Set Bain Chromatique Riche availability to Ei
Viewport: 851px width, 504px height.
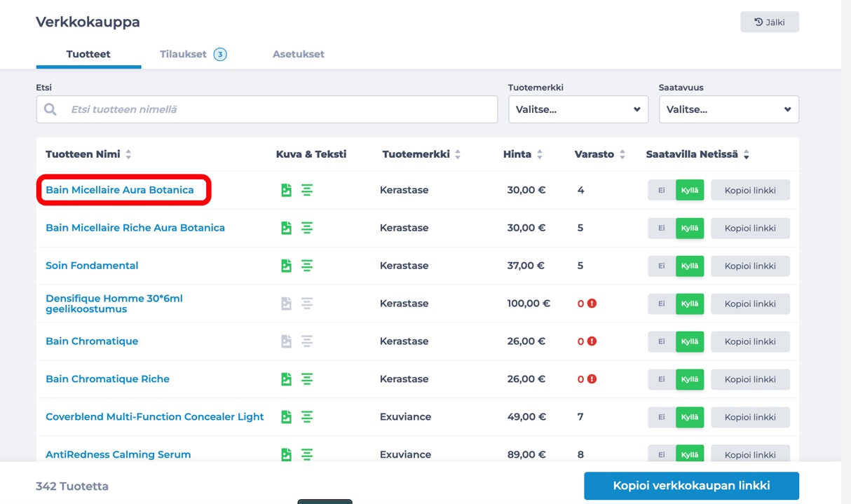pyautogui.click(x=662, y=379)
